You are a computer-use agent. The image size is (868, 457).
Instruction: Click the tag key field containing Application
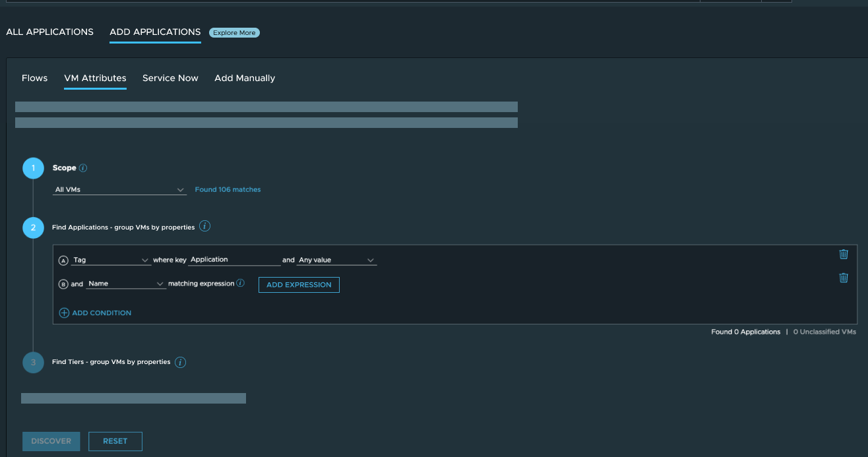coord(234,260)
